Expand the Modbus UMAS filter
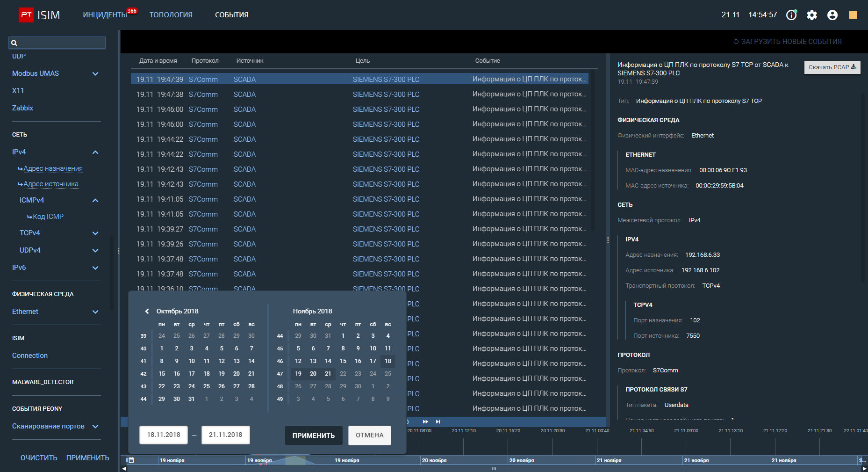The width and height of the screenshot is (868, 472). pyautogui.click(x=95, y=73)
